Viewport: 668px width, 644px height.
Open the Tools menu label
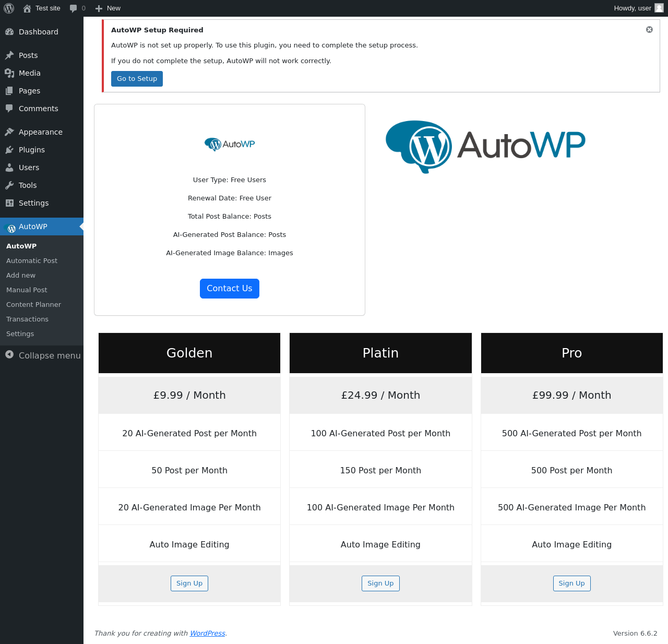coord(28,185)
